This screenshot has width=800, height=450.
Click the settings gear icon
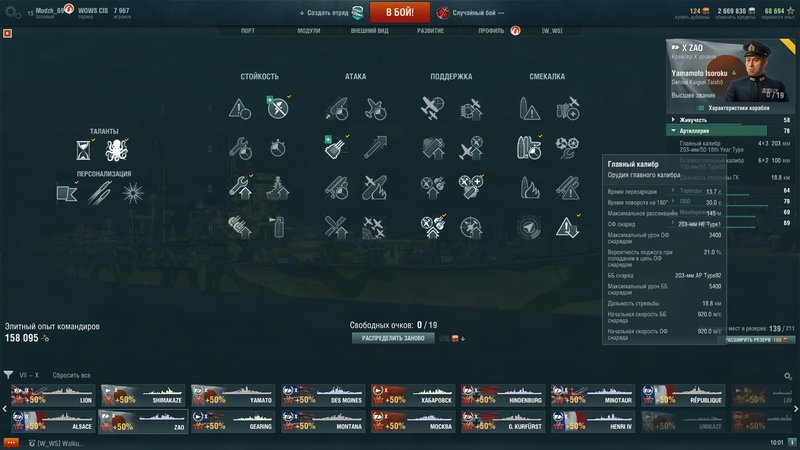click(x=12, y=12)
